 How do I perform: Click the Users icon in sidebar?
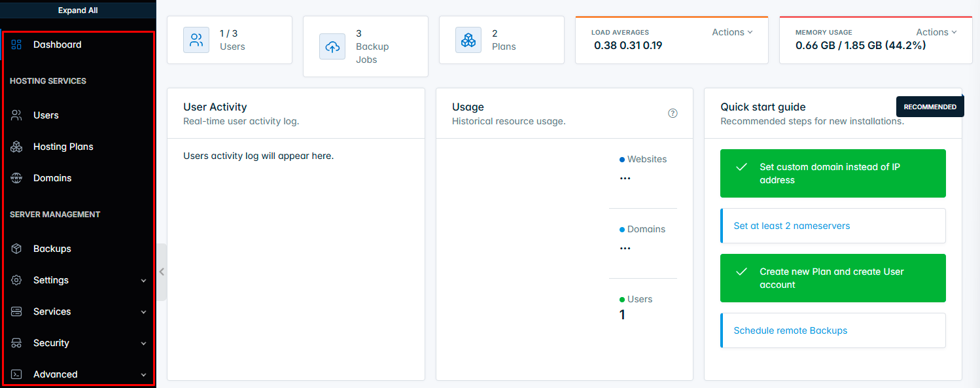pyautogui.click(x=17, y=115)
